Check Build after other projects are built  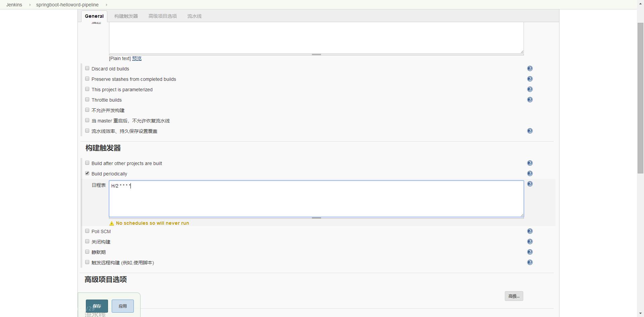87,163
